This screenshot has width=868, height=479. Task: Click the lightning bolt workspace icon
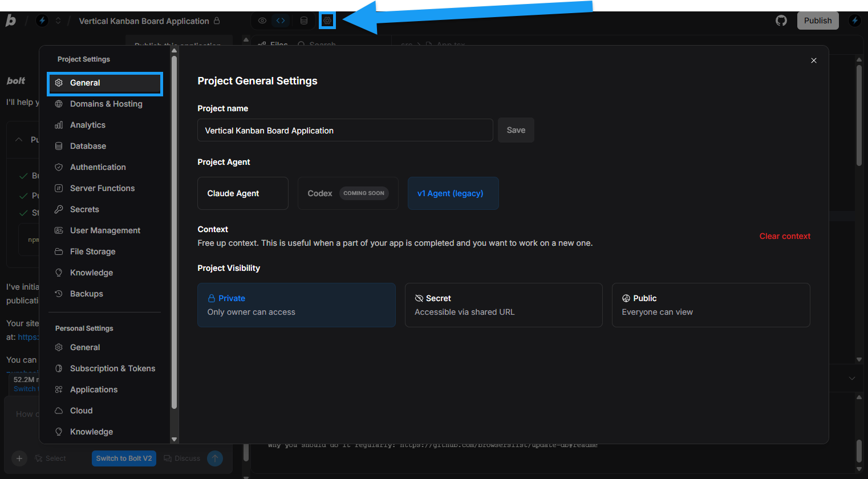tap(42, 21)
